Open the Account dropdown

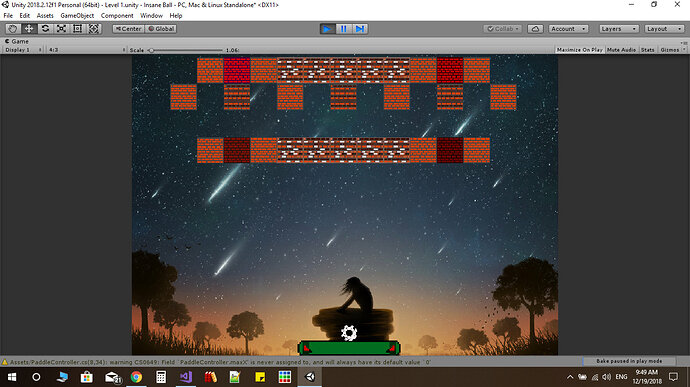coord(569,29)
